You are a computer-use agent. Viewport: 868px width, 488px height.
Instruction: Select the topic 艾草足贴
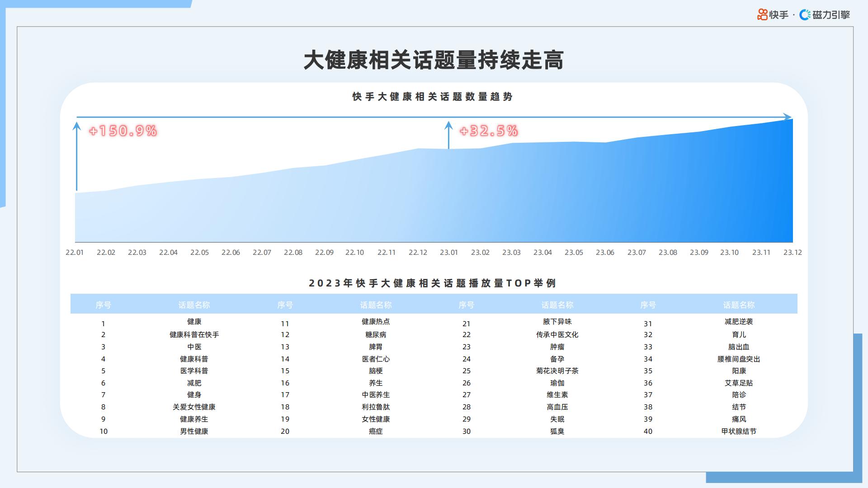coord(739,383)
